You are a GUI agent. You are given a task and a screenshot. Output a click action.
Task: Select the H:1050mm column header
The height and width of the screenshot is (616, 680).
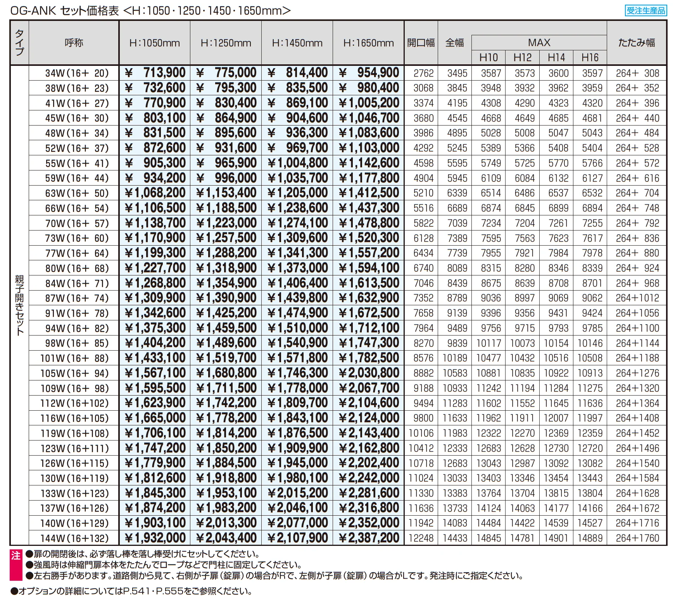pos(155,43)
